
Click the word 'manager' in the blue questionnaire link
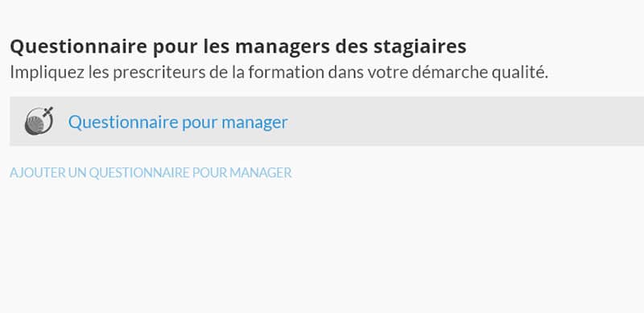pos(254,122)
